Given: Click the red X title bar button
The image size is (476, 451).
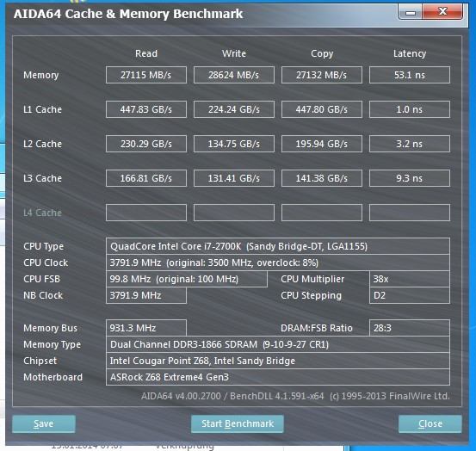Looking at the screenshot, I should pos(442,11).
